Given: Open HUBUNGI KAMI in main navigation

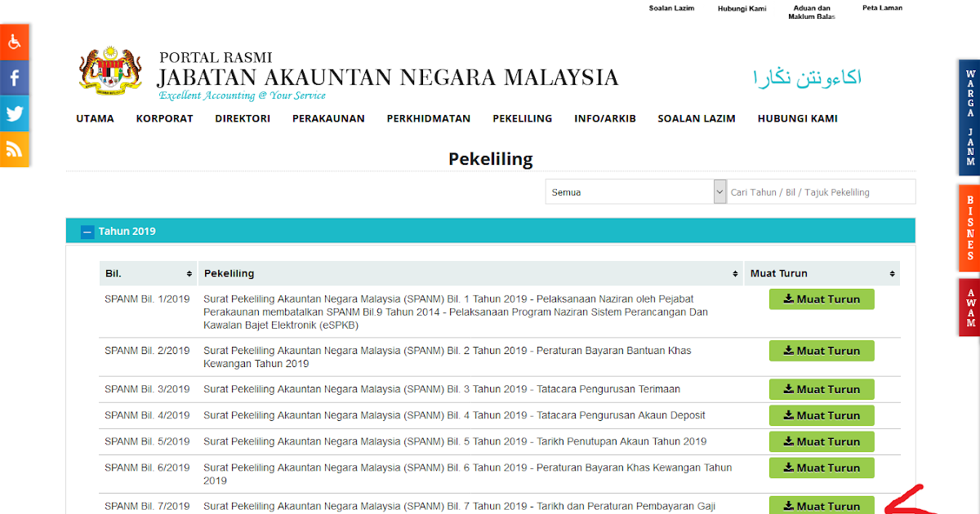Looking at the screenshot, I should click(798, 118).
